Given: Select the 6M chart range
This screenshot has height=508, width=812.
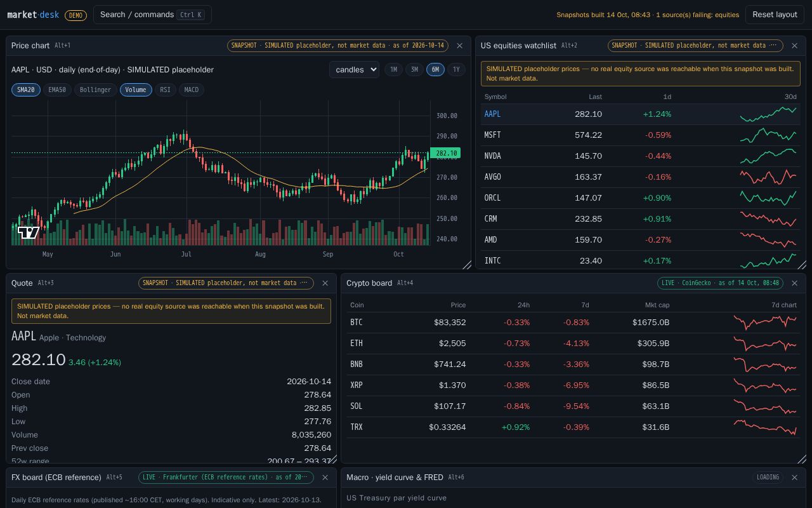Looking at the screenshot, I should [435, 70].
